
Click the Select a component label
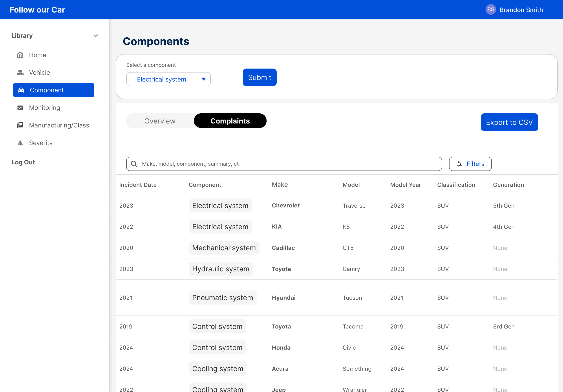(x=151, y=65)
